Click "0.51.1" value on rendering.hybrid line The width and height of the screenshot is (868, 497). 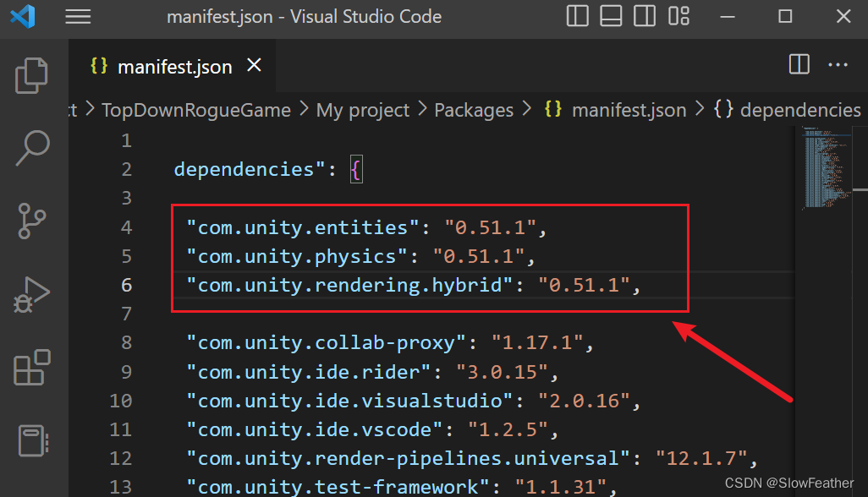pyautogui.click(x=584, y=285)
